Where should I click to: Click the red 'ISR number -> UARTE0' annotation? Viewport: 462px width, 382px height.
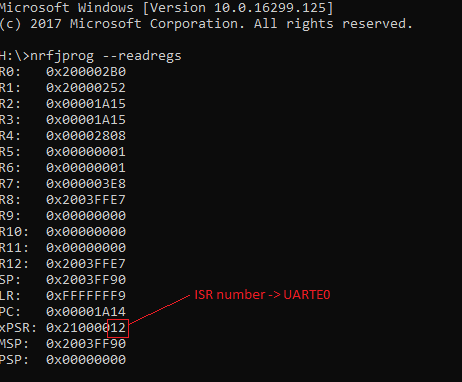pyautogui.click(x=262, y=295)
